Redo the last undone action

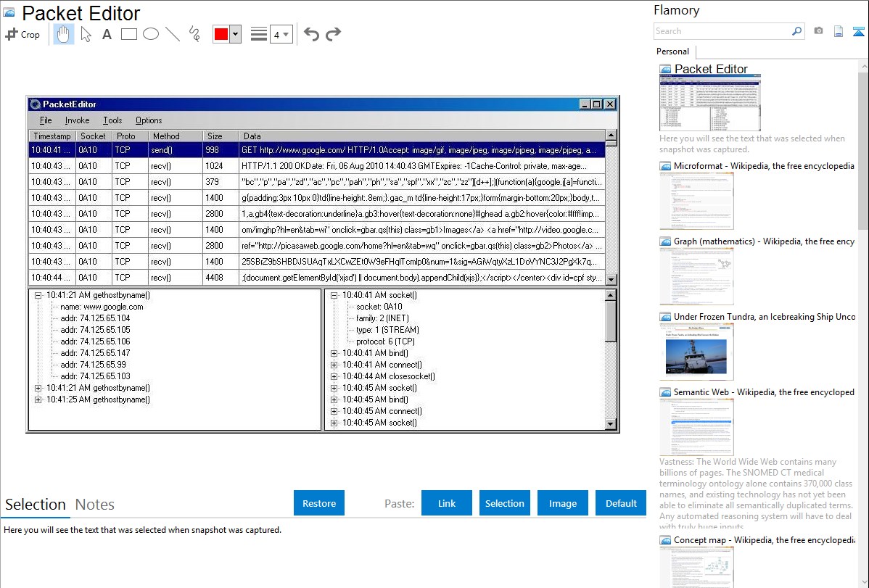click(333, 34)
